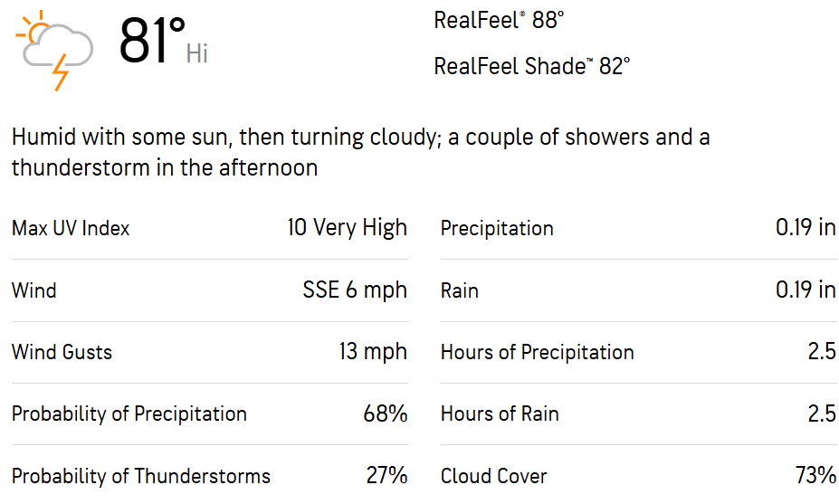This screenshot has width=839, height=504.
Task: Click the Max UV Index row
Action: [x=210, y=228]
